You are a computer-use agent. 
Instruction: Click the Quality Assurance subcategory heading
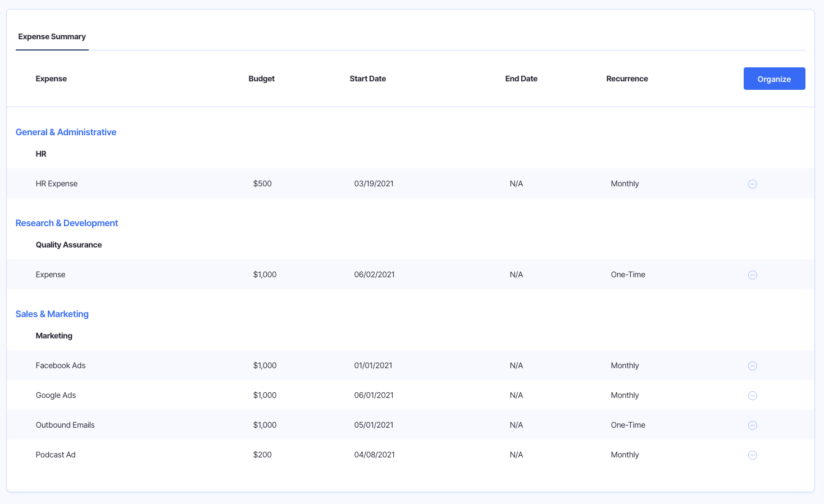click(x=69, y=245)
